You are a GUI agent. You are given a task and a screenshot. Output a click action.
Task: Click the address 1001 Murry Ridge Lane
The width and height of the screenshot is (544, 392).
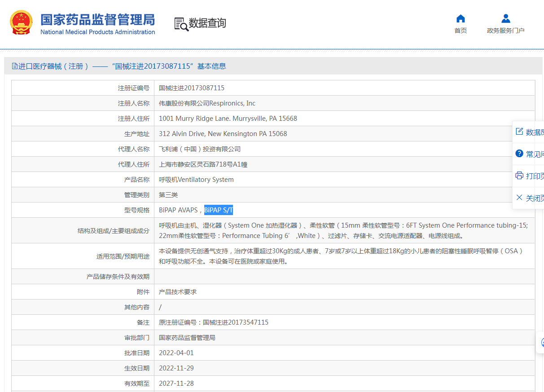click(228, 119)
